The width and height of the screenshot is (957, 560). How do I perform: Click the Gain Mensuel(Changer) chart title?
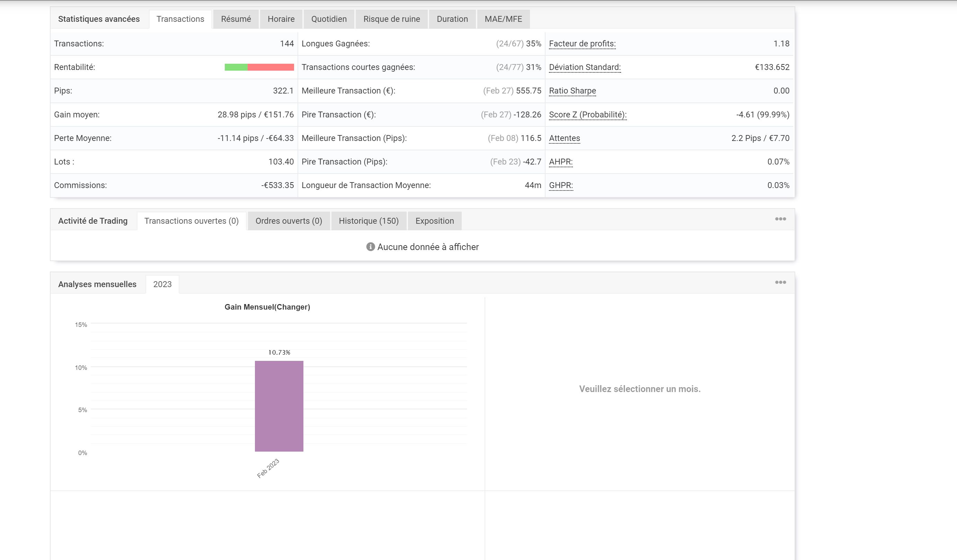pyautogui.click(x=267, y=307)
